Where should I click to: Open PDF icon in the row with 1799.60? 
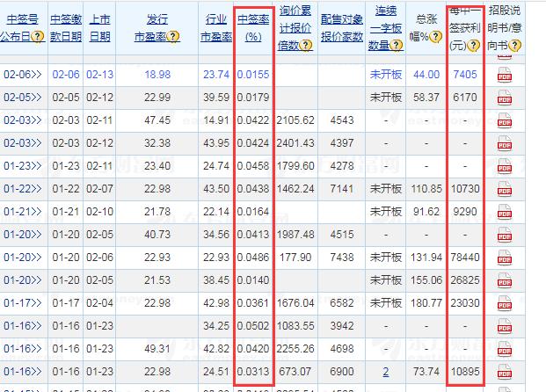(505, 166)
